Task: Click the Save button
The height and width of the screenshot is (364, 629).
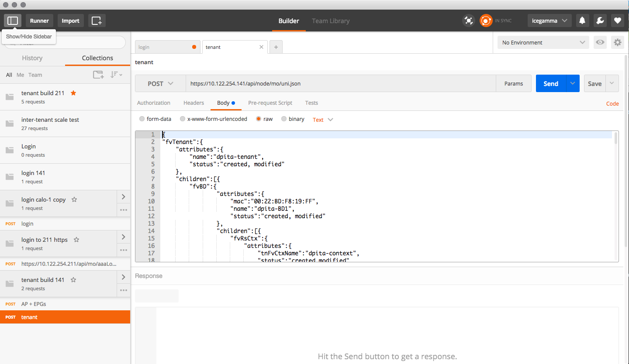Action: point(594,83)
